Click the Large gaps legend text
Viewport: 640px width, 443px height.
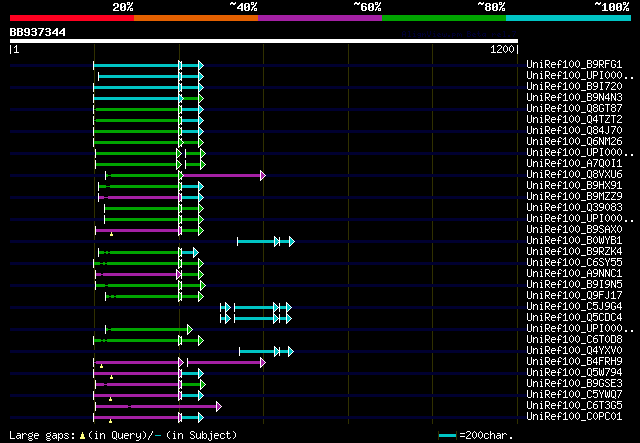(42, 436)
